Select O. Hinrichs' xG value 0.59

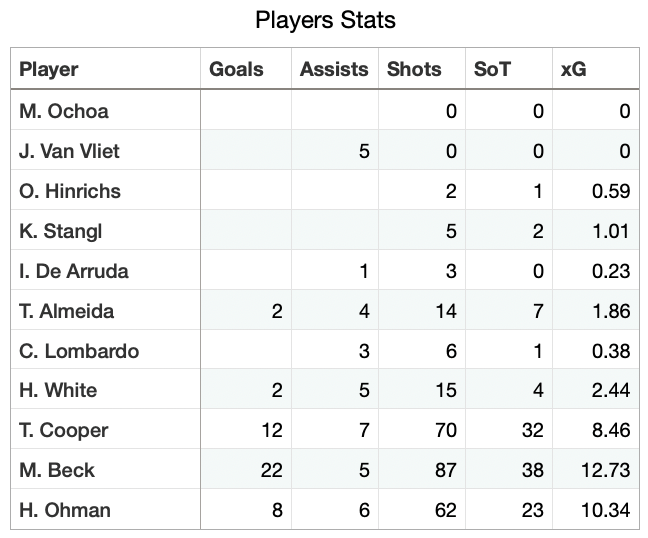(x=610, y=191)
